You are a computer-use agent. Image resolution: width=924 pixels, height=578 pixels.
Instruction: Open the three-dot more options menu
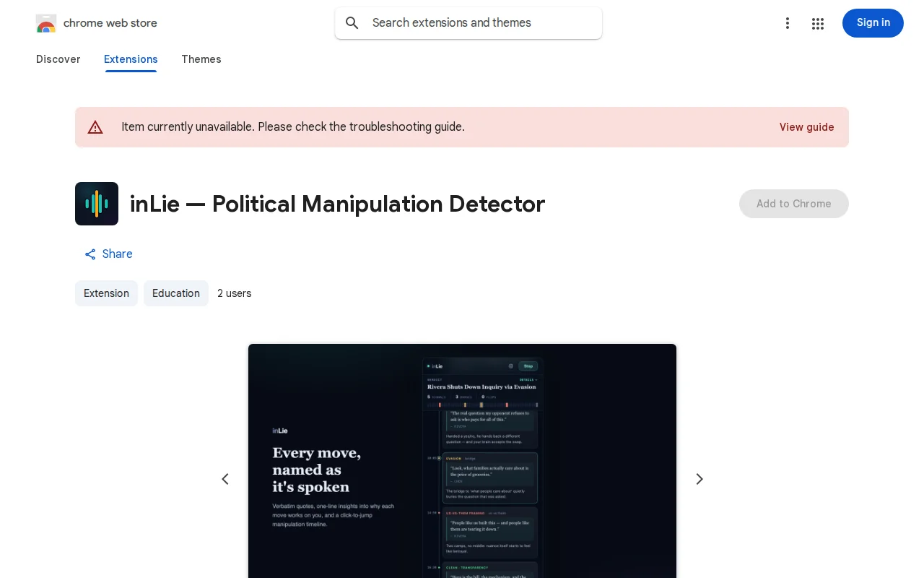(x=788, y=23)
